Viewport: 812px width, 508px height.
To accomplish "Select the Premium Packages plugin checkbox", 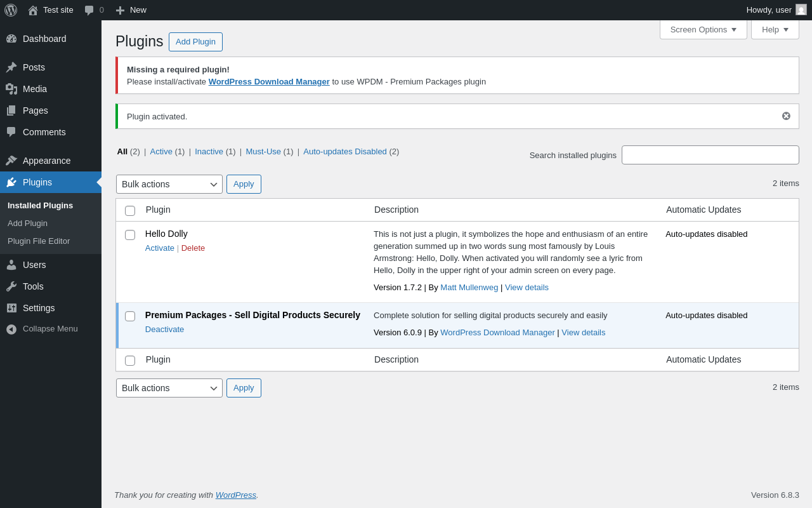I will click(130, 316).
